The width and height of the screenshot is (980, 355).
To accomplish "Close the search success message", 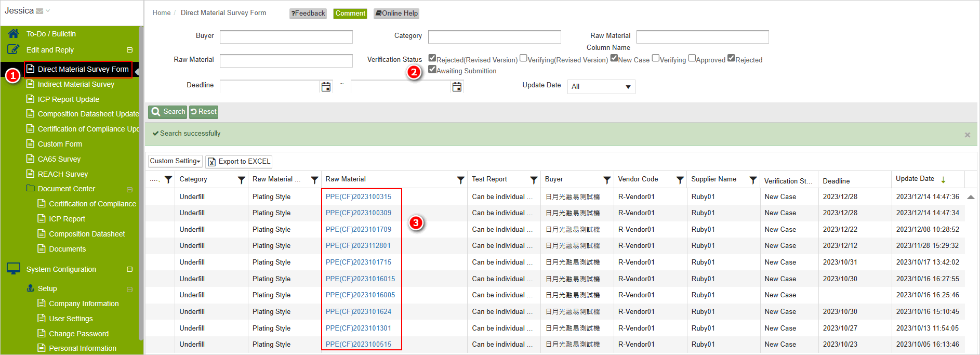I will pos(967,135).
